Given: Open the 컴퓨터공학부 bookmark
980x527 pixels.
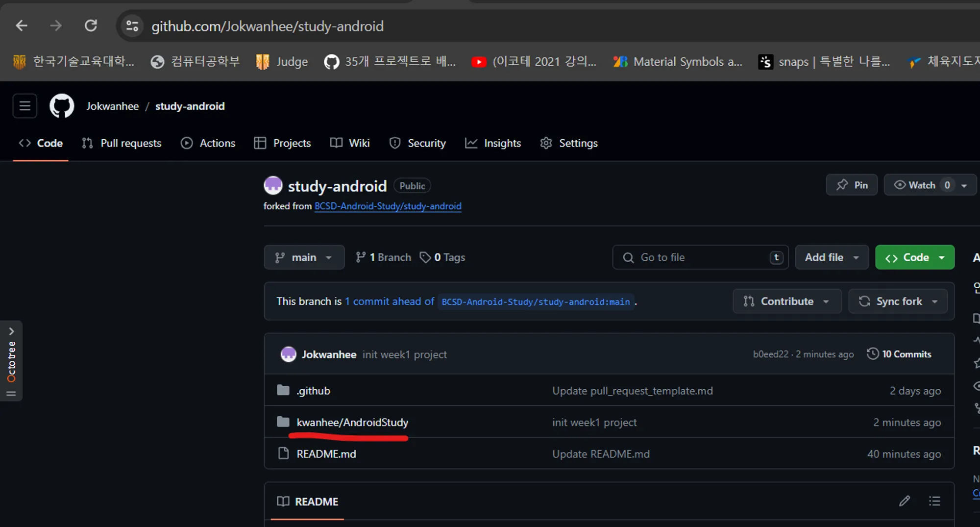Looking at the screenshot, I should (196, 62).
